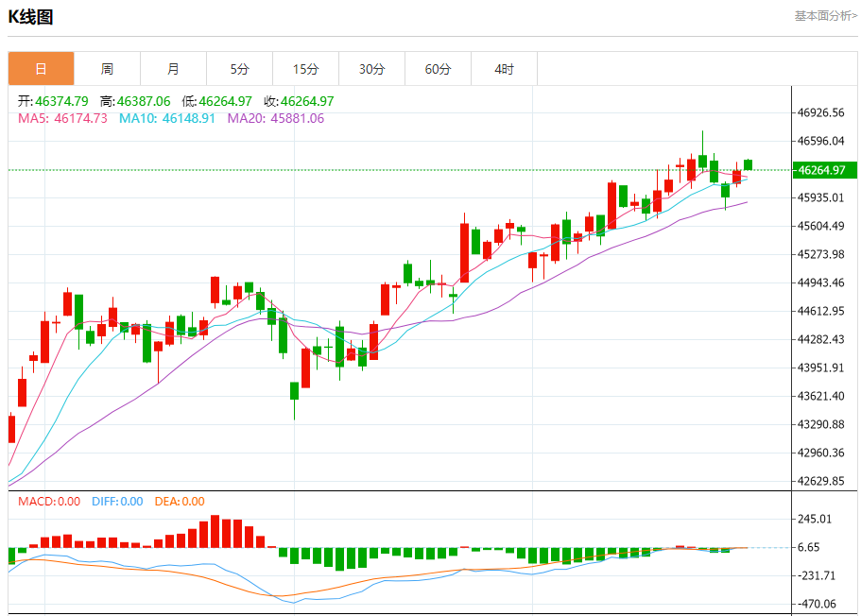Image resolution: width=861 pixels, height=616 pixels.
Task: Select the 日 daily chart tab
Action: point(41,69)
